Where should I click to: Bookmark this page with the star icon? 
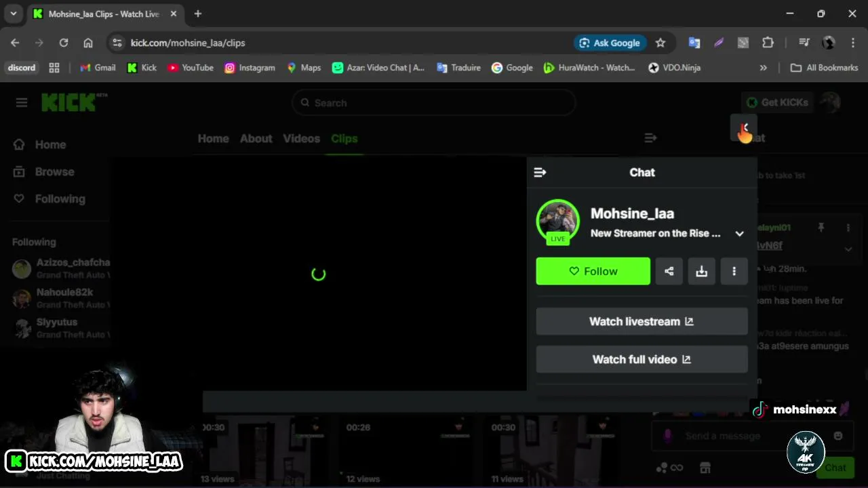point(660,43)
